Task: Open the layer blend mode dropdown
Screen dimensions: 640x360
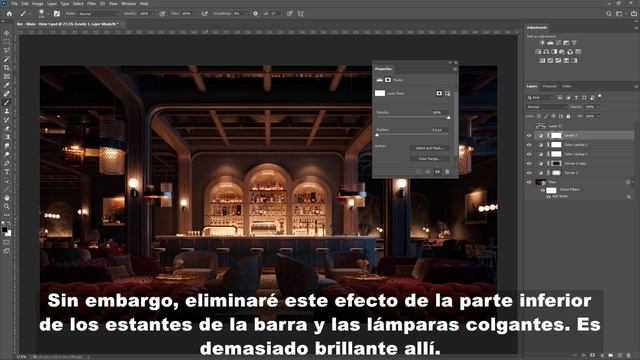Action: pos(546,107)
